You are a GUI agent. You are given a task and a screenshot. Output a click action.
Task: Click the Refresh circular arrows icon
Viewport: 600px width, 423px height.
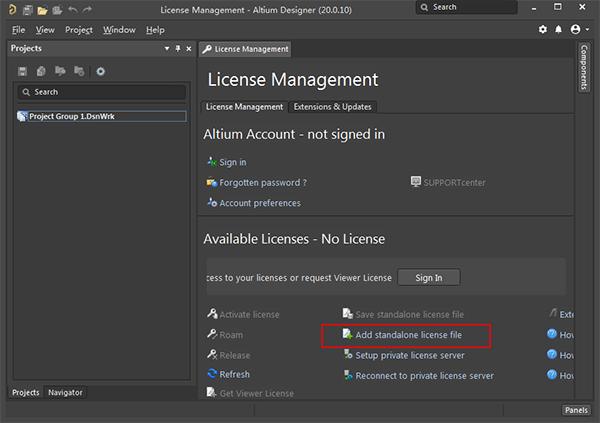(x=212, y=373)
